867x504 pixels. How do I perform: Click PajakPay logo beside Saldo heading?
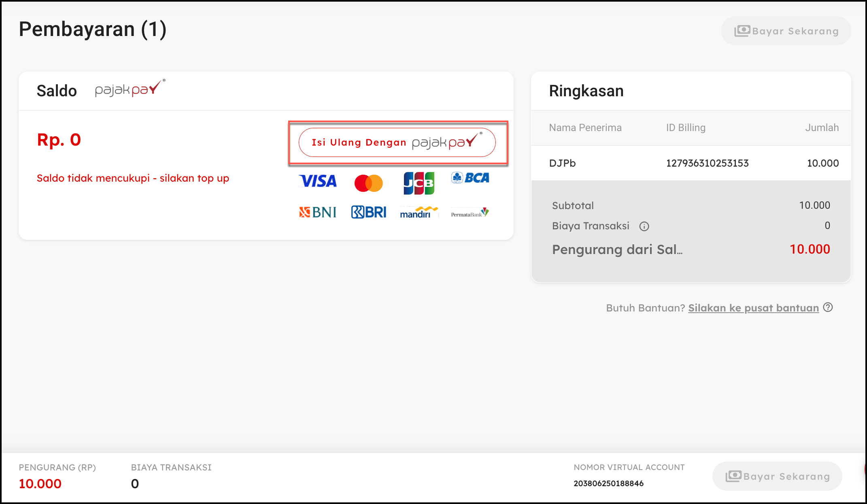click(130, 89)
